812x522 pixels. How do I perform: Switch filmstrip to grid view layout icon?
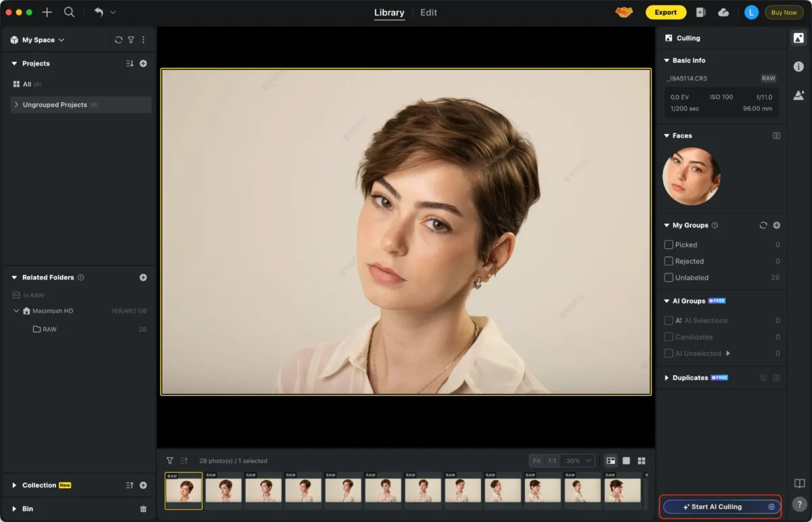click(x=641, y=460)
